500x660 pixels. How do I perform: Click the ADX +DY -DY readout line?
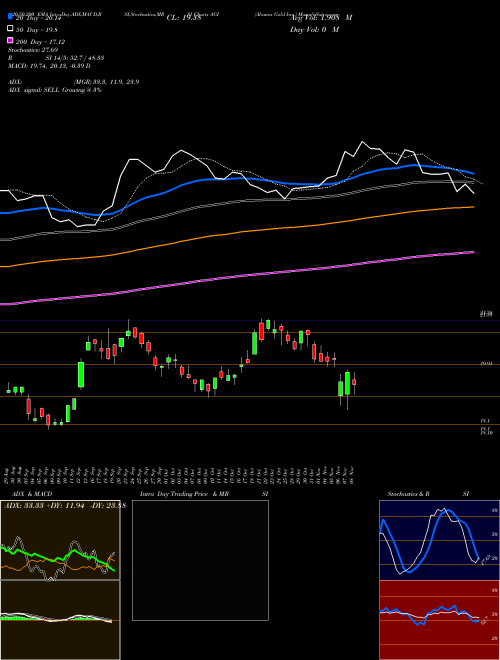pos(65,506)
